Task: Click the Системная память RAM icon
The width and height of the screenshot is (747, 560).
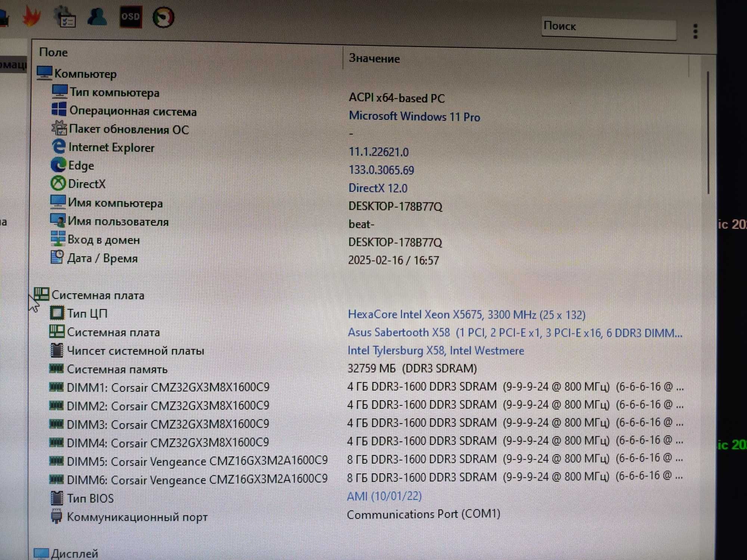Action: point(56,368)
